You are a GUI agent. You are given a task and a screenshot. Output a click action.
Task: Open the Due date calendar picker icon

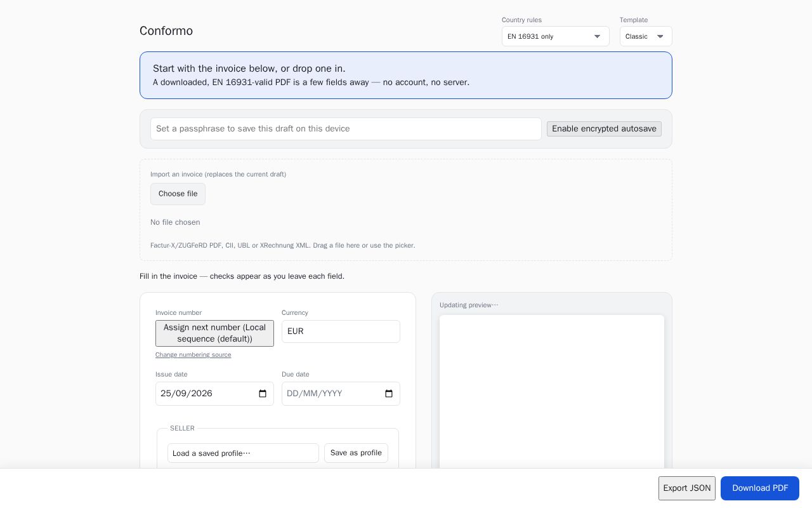(389, 394)
